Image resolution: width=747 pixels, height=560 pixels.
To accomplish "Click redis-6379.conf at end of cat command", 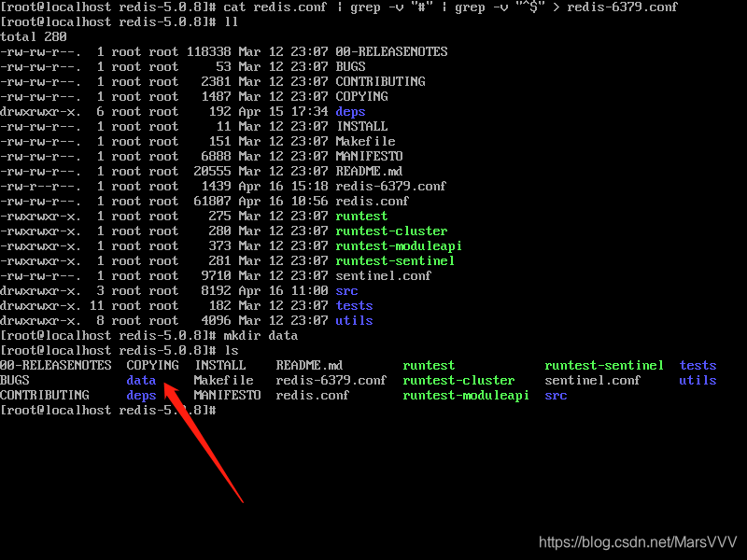I will [x=622, y=7].
